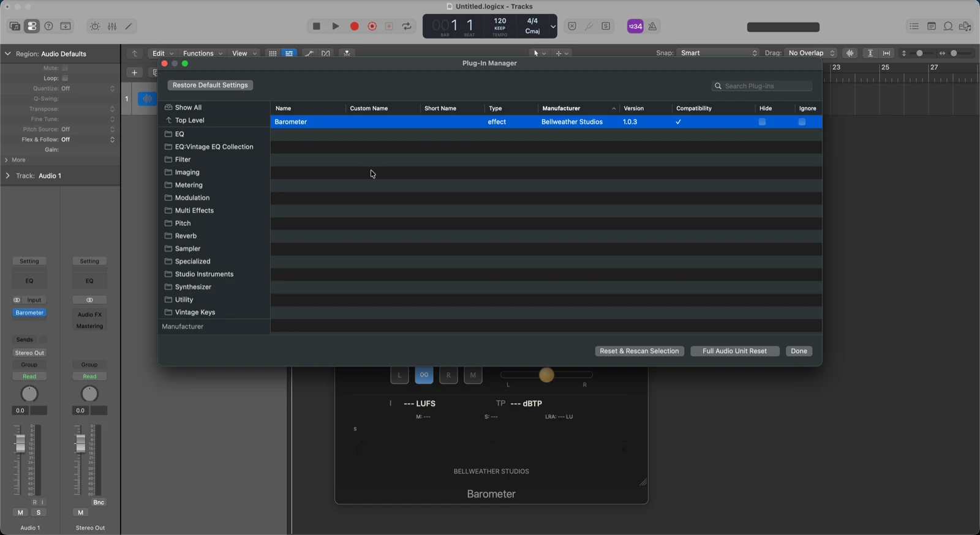Toggle the Replace mode icon
This screenshot has width=980, height=535.
point(572,26)
